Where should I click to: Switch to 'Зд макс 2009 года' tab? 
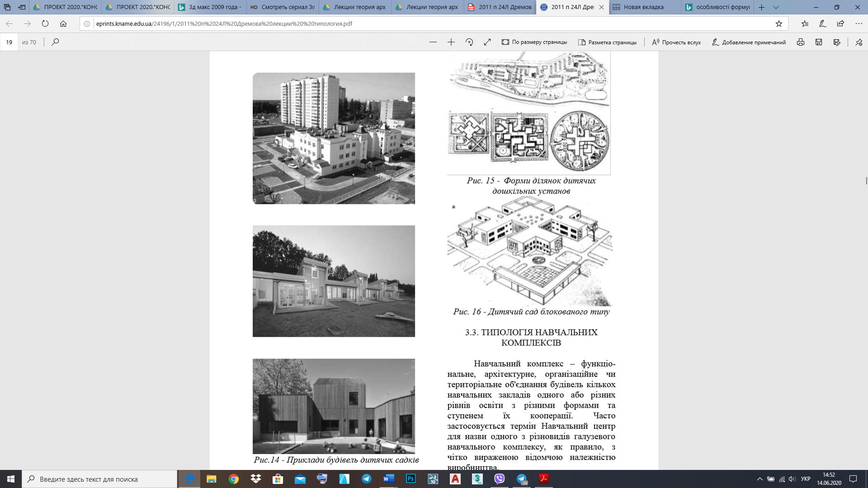(x=210, y=7)
